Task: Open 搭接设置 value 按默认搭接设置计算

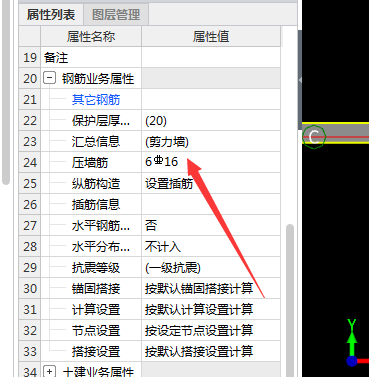Action: [x=211, y=351]
